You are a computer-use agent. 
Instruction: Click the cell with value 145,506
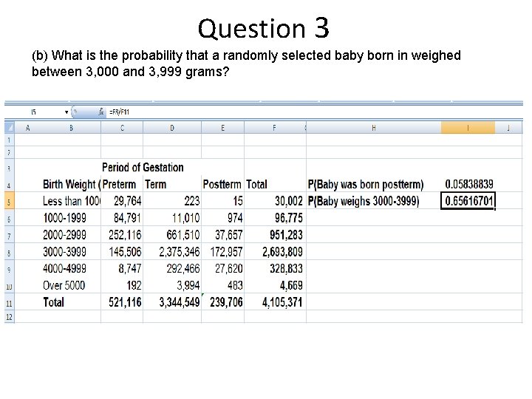coord(122,252)
